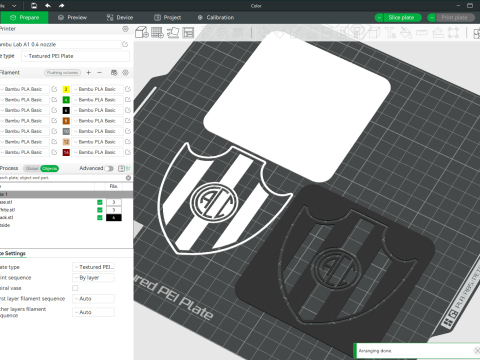Remove a filament with minus icon
Screen dimensions: 480x360
coord(99,72)
